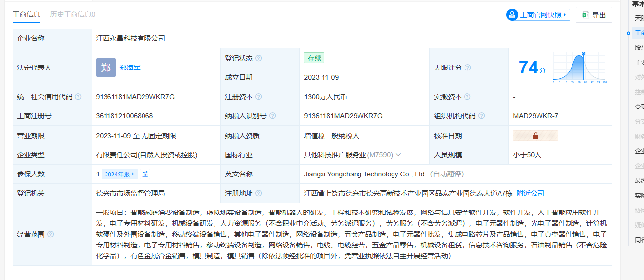Switch to the 历史工商信息 tab

72,14
